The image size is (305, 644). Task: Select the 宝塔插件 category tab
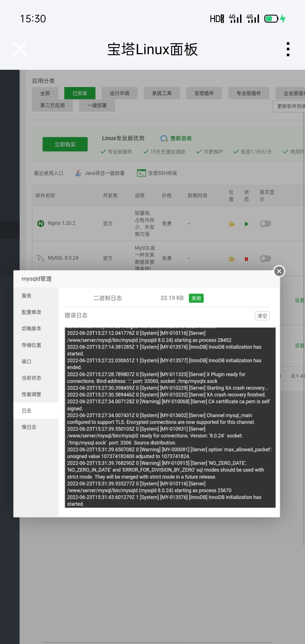pos(204,93)
